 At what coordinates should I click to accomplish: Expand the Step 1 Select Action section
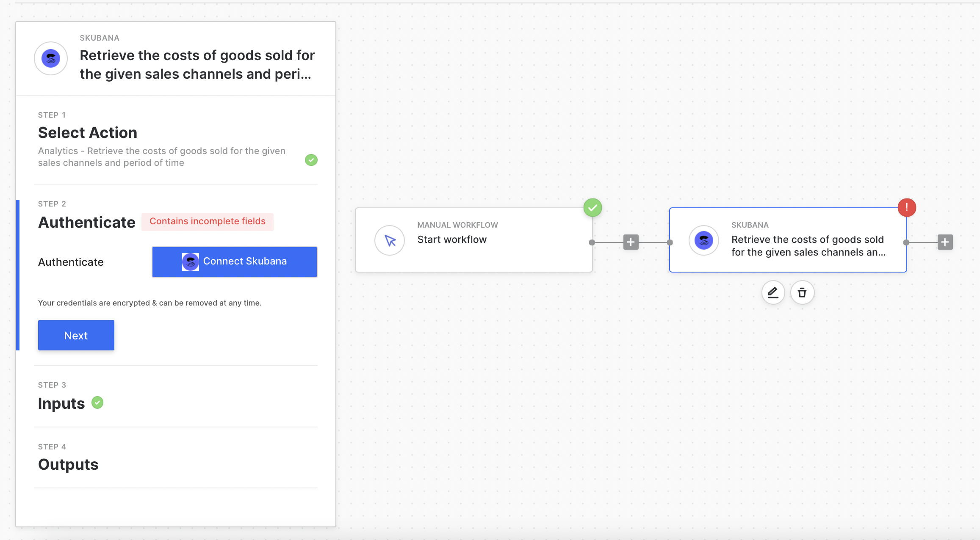tap(88, 133)
